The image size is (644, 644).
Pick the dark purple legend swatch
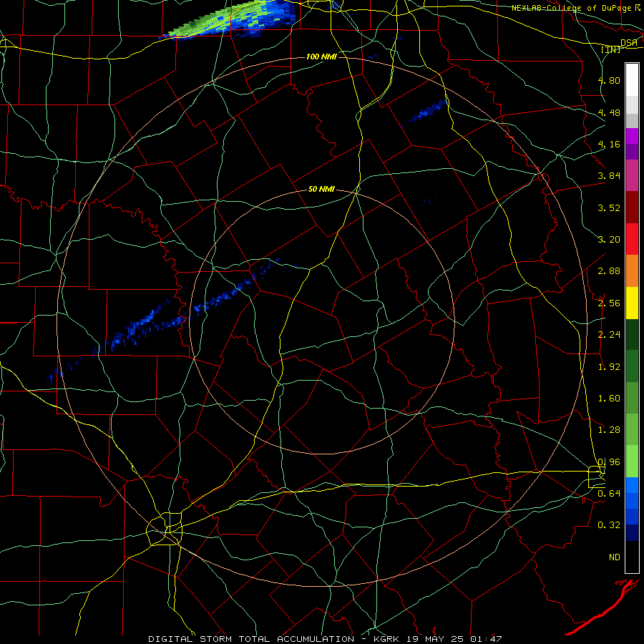(632, 152)
